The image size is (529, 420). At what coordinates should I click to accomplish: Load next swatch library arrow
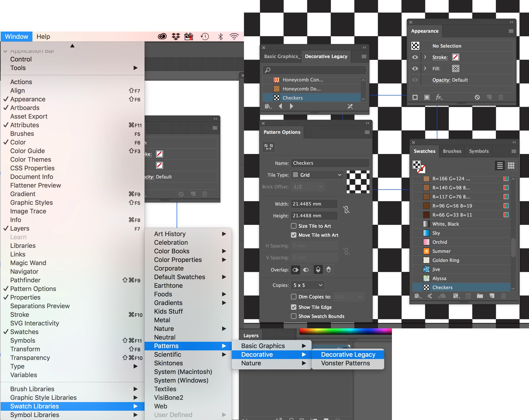291,106
